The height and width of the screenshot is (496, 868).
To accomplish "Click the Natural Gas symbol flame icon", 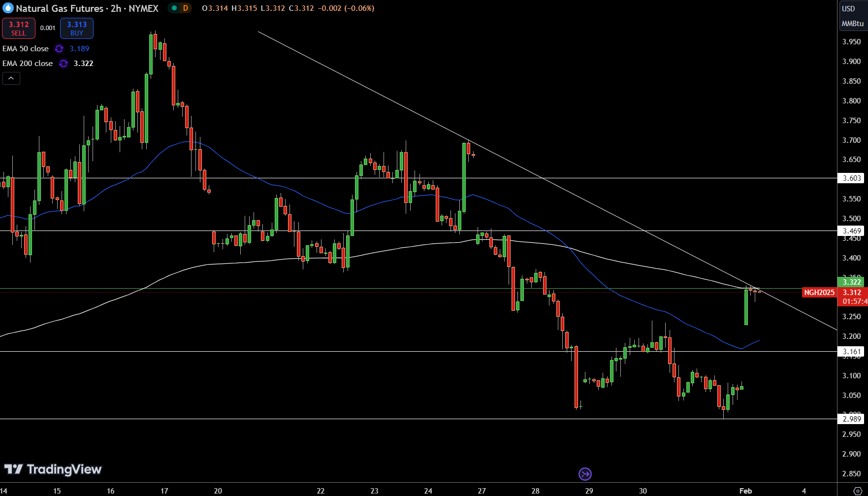I will tap(8, 8).
